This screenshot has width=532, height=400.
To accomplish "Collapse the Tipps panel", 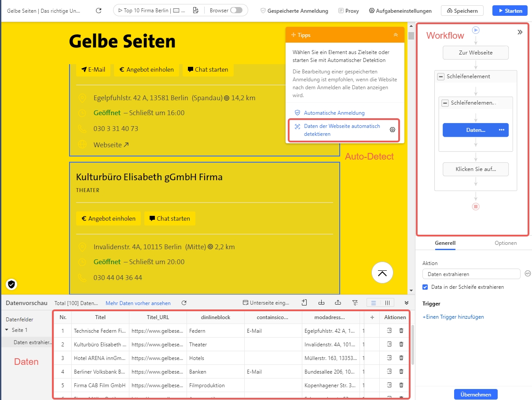I will tap(396, 35).
